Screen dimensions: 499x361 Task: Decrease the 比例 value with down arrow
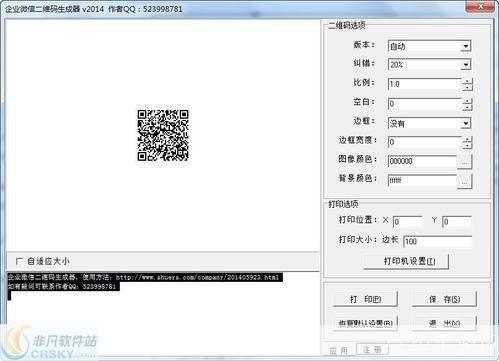468,87
